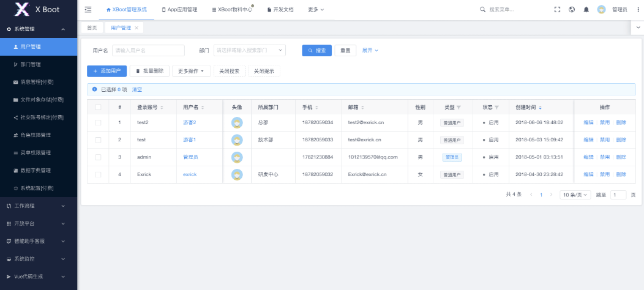Open 数据字典管理 in sidebar
The width and height of the screenshot is (644, 290).
(39, 171)
